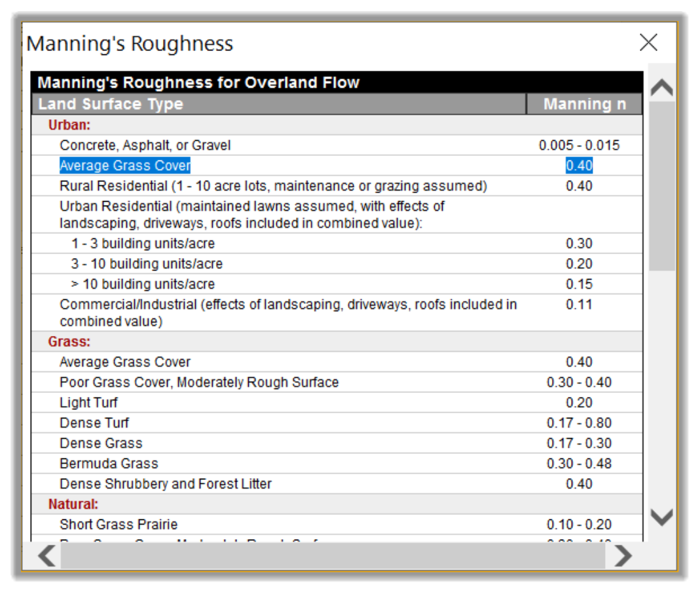The image size is (700, 594).
Task: Click the 0.17 - 0.80 value
Action: tap(579, 423)
